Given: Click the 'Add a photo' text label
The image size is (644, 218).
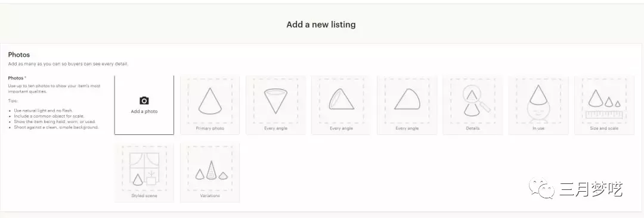Looking at the screenshot, I should click(x=144, y=112).
